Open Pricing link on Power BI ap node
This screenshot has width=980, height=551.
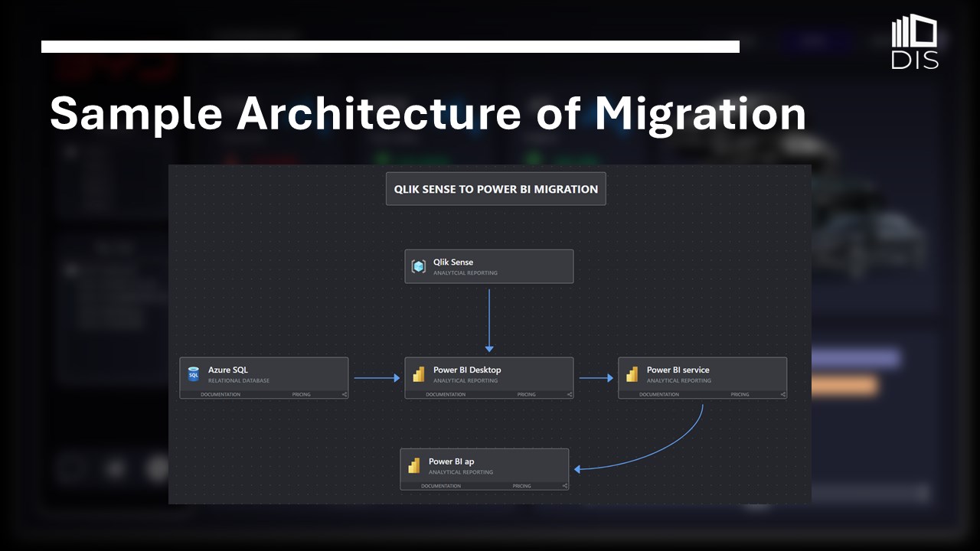(521, 486)
